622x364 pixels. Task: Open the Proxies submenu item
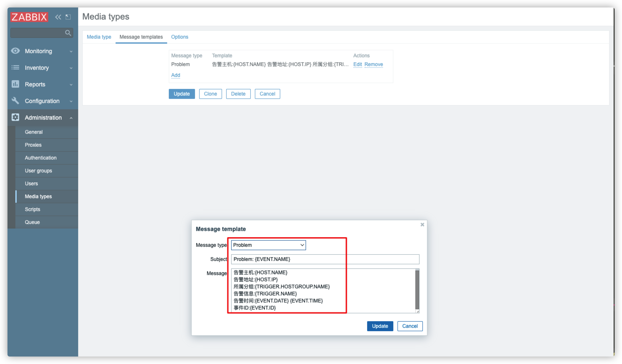[47, 145]
